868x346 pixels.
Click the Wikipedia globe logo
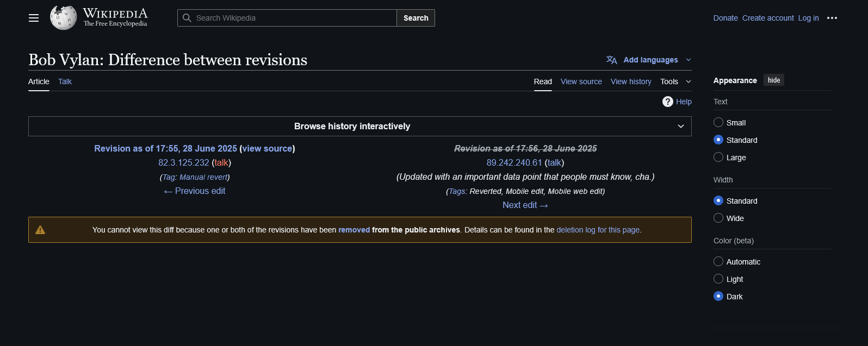64,18
